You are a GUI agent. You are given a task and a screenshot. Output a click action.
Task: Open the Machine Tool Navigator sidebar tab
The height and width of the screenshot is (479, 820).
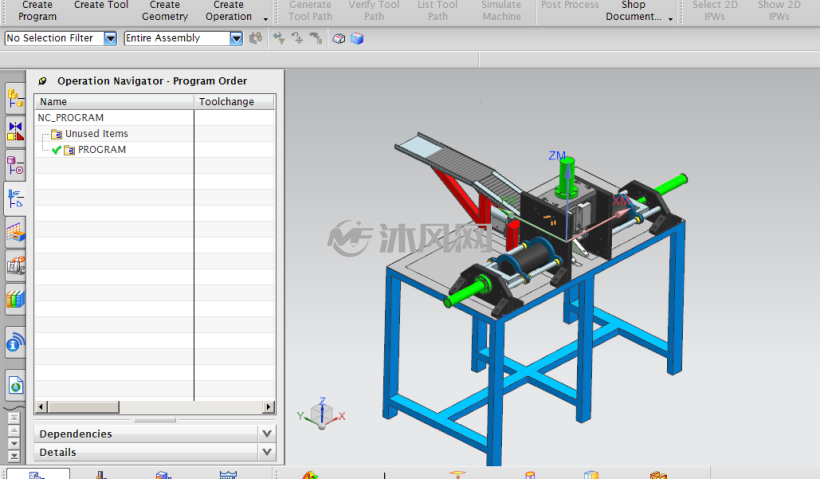coord(15,266)
